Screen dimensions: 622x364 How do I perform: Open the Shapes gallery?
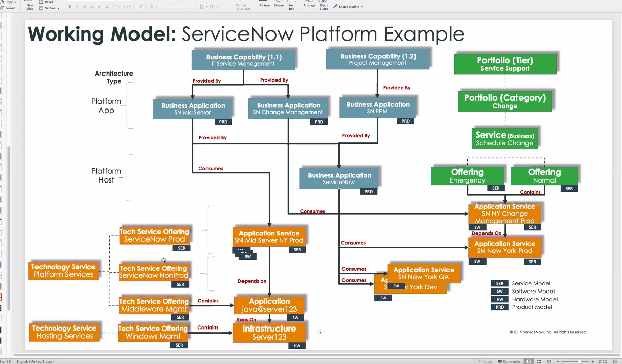[279, 5]
